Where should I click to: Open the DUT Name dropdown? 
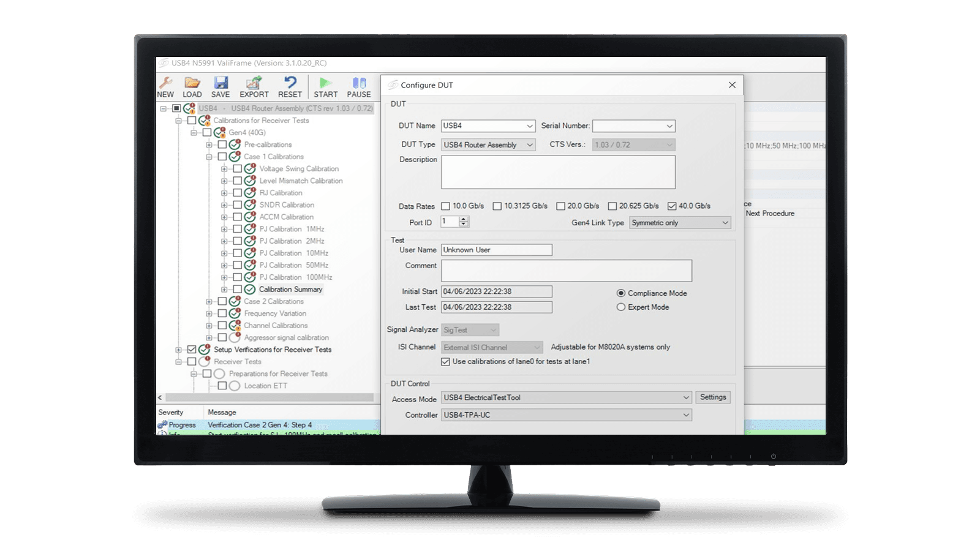point(530,126)
